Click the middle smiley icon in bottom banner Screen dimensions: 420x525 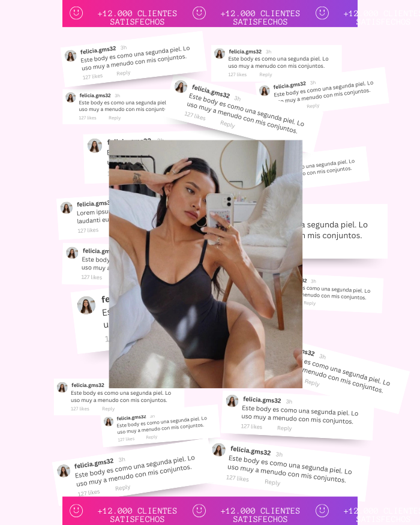tap(199, 511)
